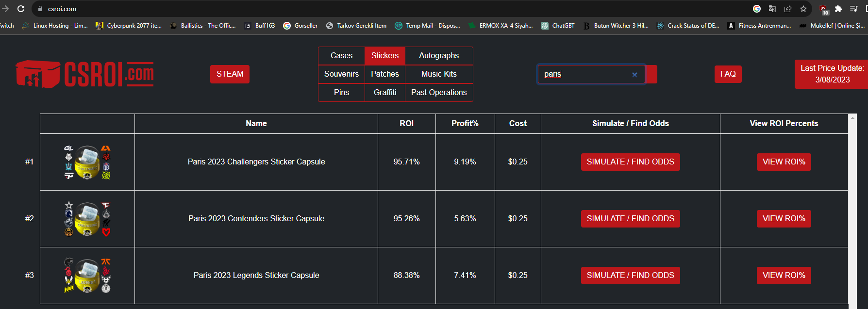Click the Last Price Update box

coord(832,74)
